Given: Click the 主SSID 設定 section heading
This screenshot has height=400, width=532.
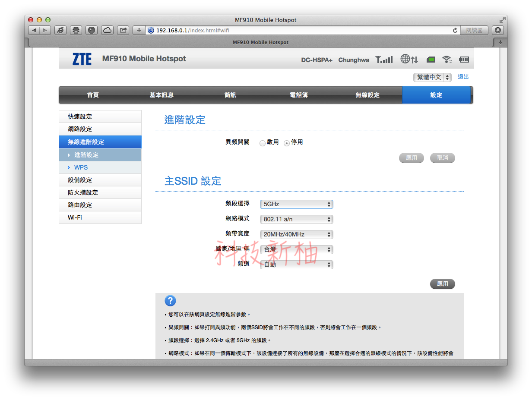Looking at the screenshot, I should click(193, 181).
